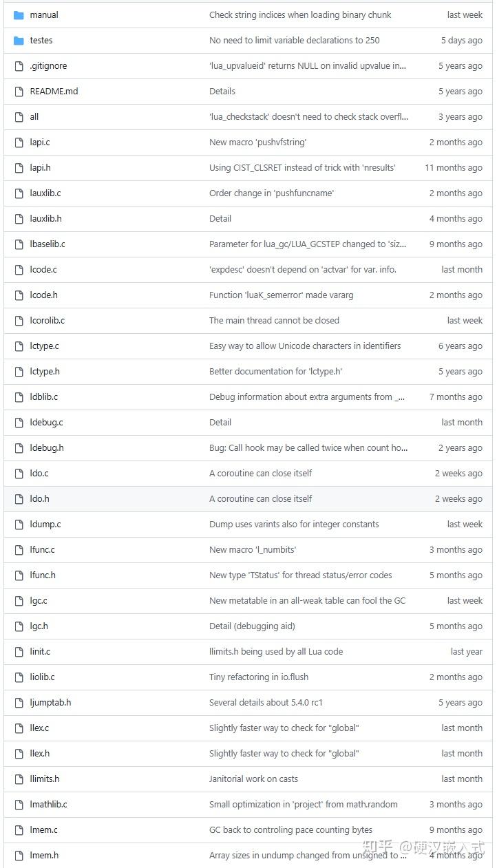Click the file icon beside lapi.c
This screenshot has height=868, width=497.
point(19,142)
